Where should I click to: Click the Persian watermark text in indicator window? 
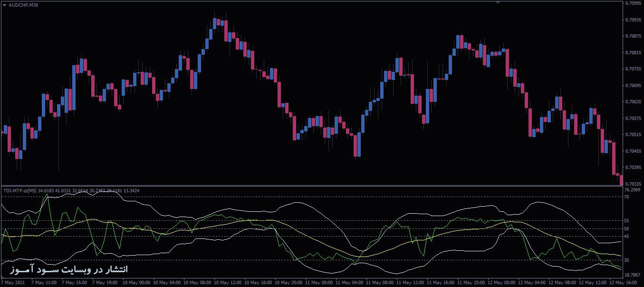(x=68, y=270)
